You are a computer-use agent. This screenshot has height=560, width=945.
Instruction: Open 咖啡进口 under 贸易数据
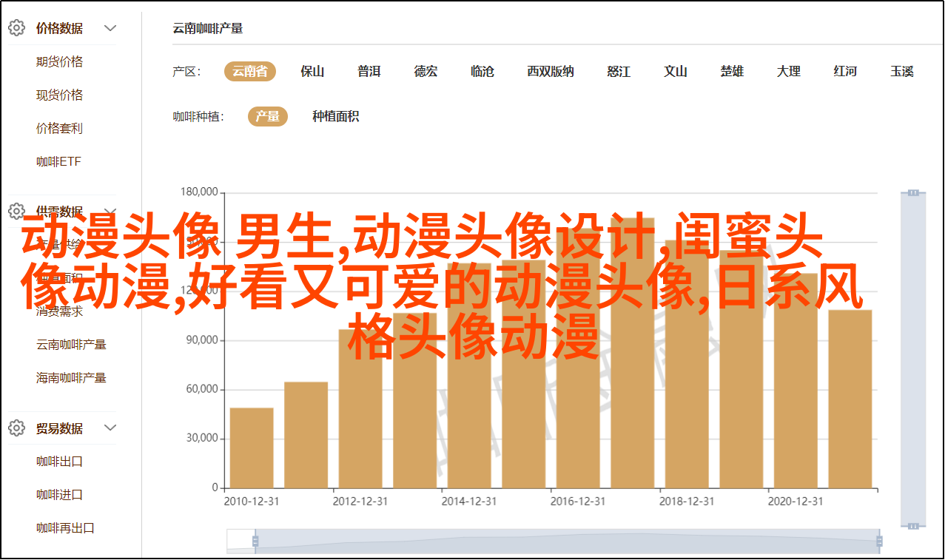coord(59,495)
